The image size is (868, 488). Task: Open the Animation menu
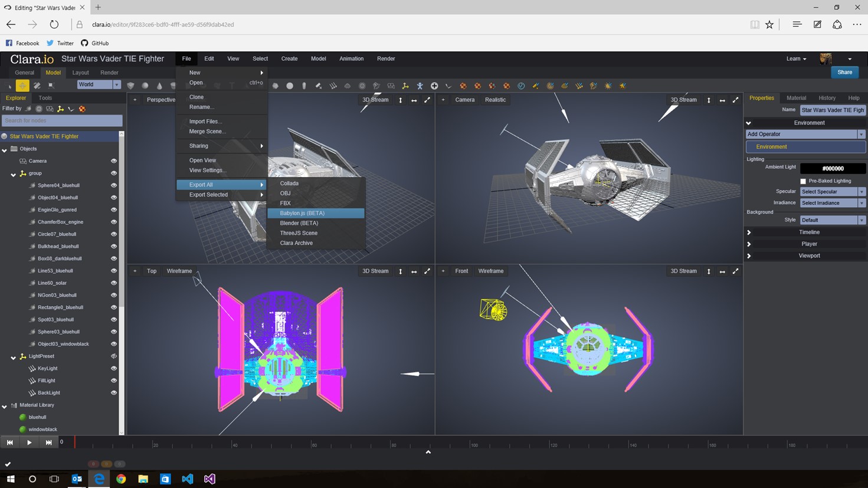click(x=351, y=58)
